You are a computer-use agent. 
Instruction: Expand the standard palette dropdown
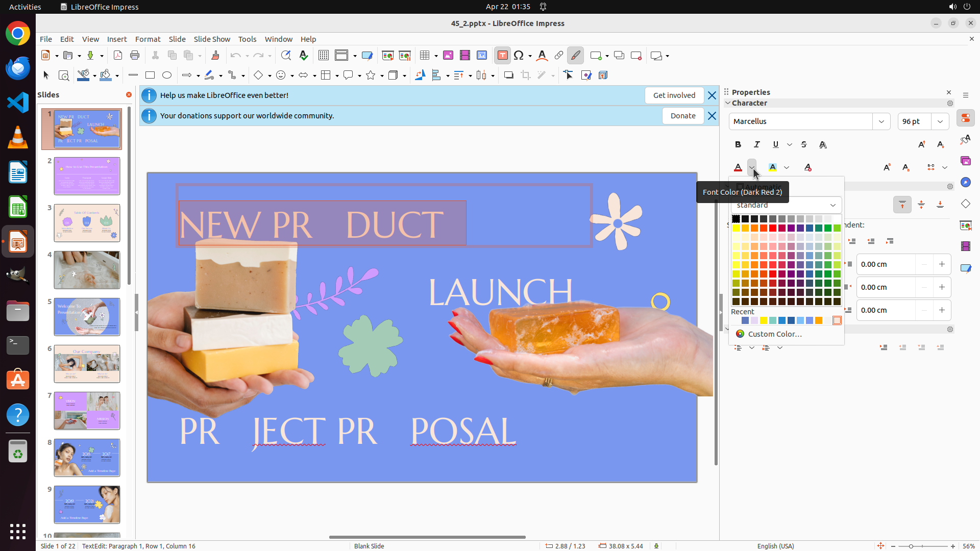pos(832,205)
